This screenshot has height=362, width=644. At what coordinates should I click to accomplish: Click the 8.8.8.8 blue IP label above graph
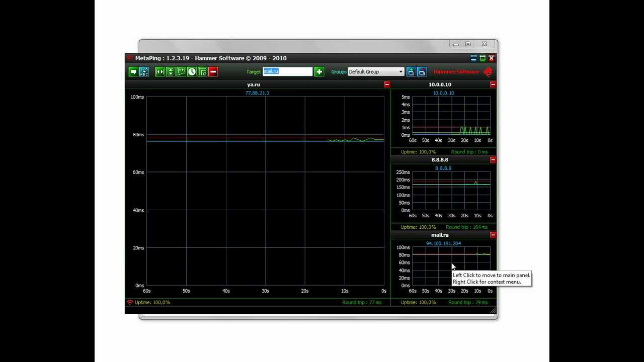[443, 168]
